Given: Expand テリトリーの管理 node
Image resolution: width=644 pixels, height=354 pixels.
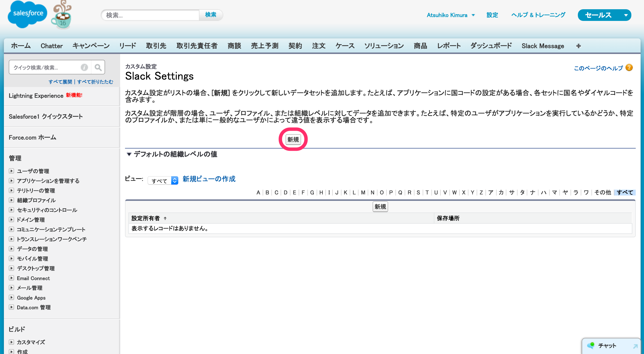Looking at the screenshot, I should tap(11, 191).
